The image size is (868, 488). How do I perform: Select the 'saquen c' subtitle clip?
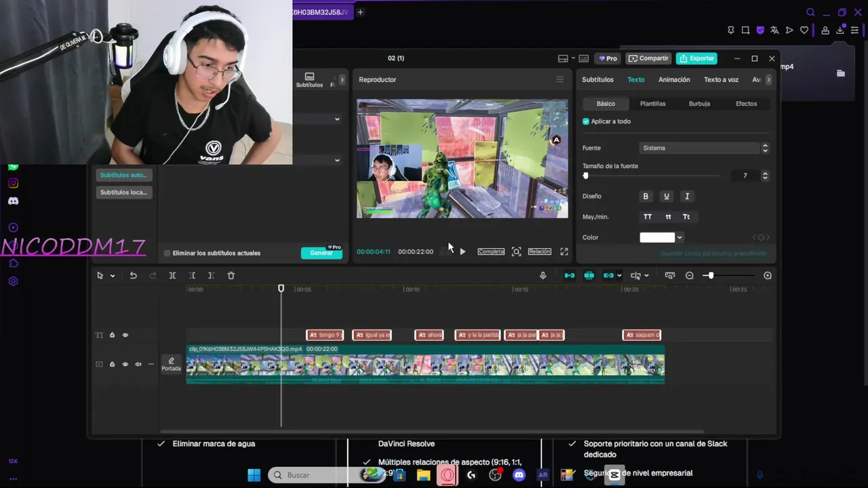point(642,335)
